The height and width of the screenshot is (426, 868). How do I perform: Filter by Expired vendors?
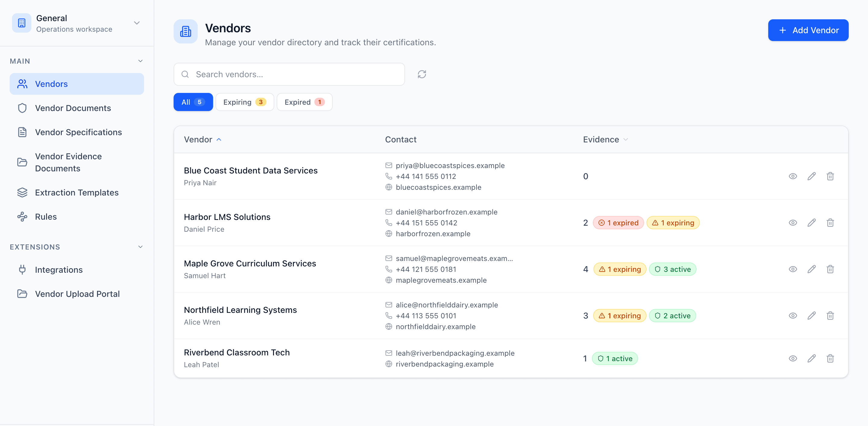(304, 102)
